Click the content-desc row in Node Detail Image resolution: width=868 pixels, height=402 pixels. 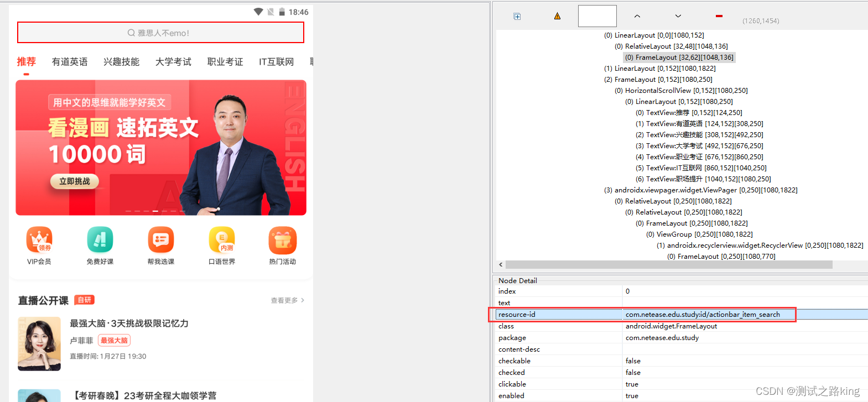[680, 349]
